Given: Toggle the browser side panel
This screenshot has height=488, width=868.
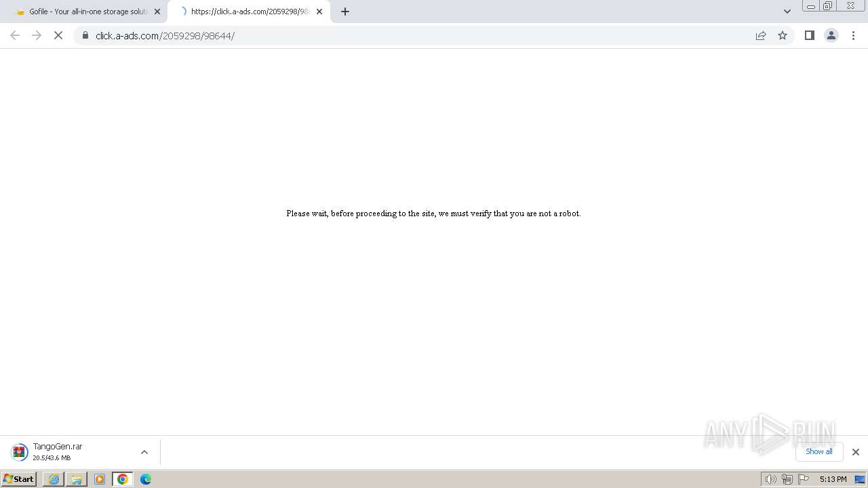Looking at the screenshot, I should (810, 35).
